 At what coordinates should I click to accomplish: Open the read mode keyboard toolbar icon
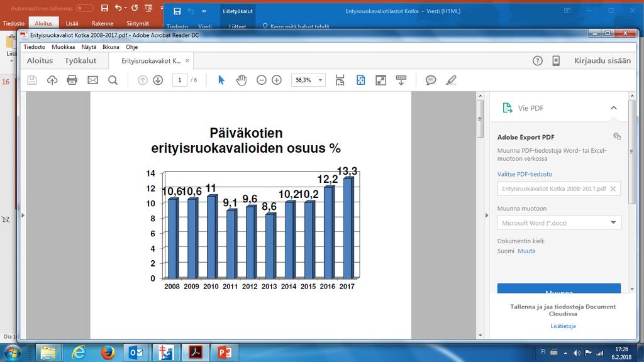pos(401,80)
